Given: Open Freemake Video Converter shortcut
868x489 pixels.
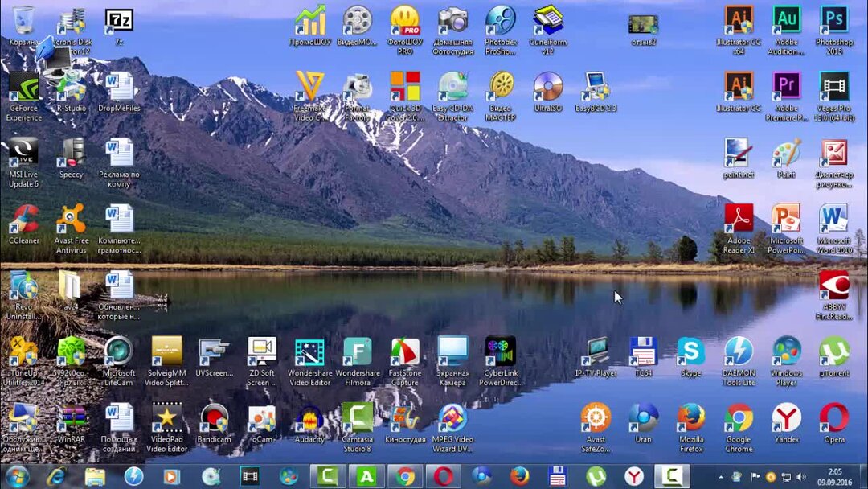Looking at the screenshot, I should click(310, 97).
